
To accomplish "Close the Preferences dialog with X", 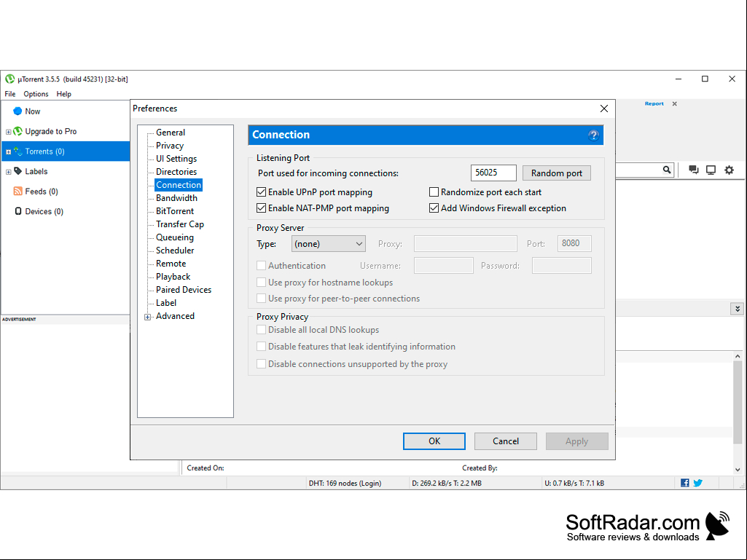I will (x=603, y=109).
